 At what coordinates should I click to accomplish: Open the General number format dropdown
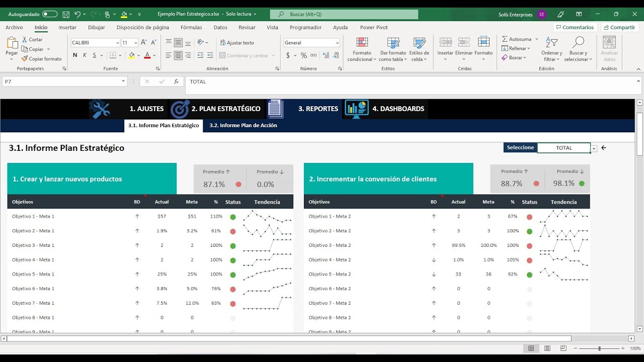338,43
